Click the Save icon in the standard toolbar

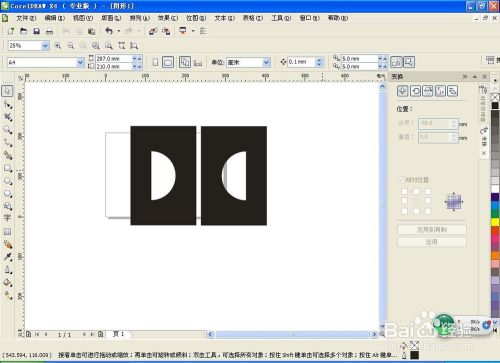[36, 31]
